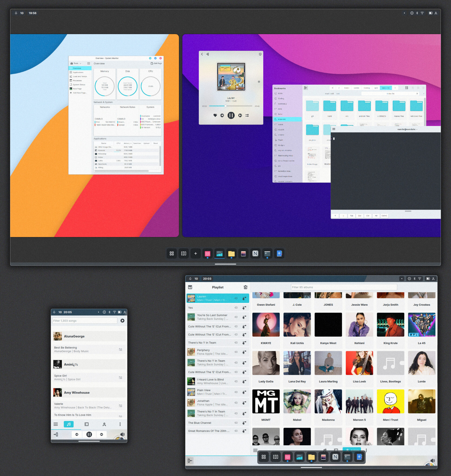Open queue options for Best Be Believing
451x476 pixels.
[x=121, y=349]
